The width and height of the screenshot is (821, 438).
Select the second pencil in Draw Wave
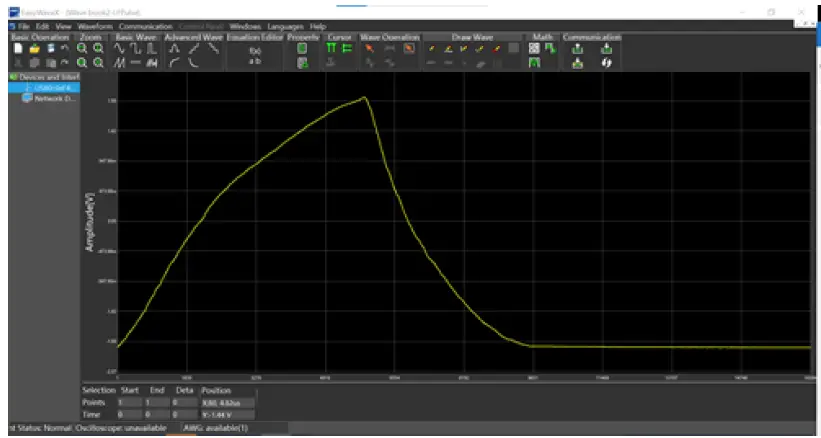[x=448, y=49]
